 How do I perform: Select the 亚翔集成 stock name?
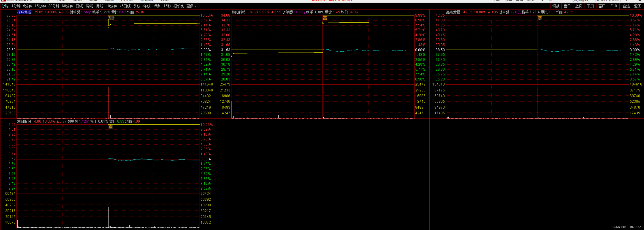tap(24, 12)
